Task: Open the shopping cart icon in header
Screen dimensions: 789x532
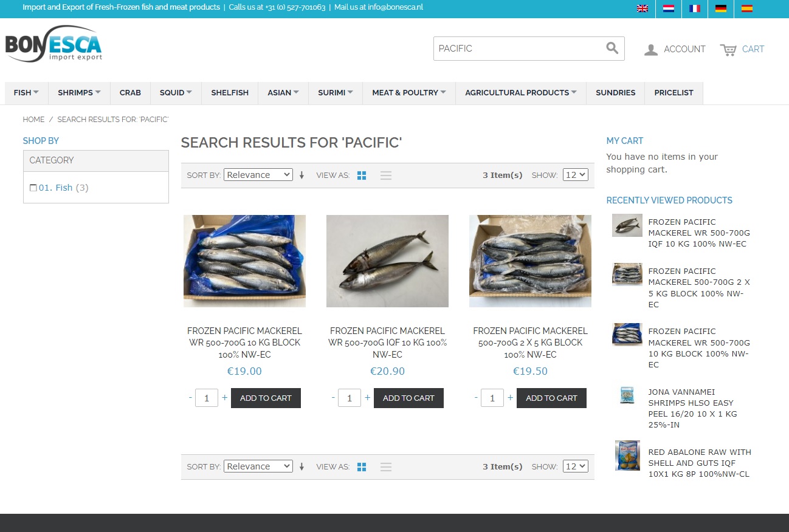Action: click(728, 50)
